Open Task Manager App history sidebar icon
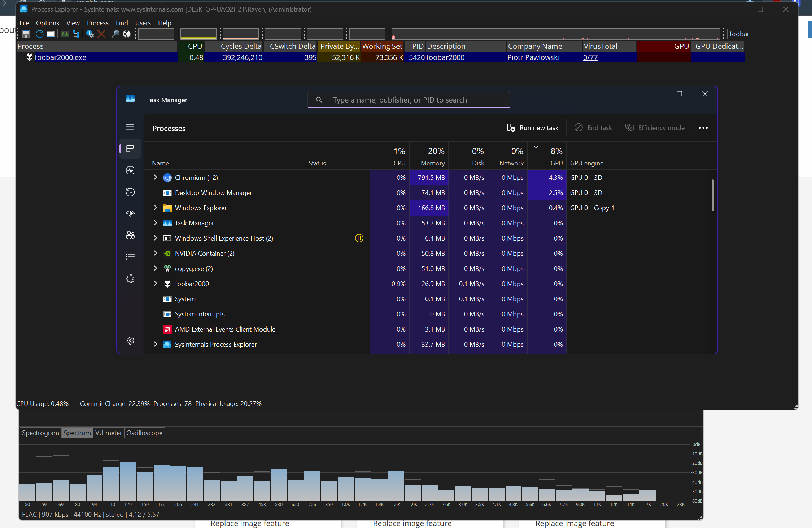The height and width of the screenshot is (528, 812). coord(130,192)
